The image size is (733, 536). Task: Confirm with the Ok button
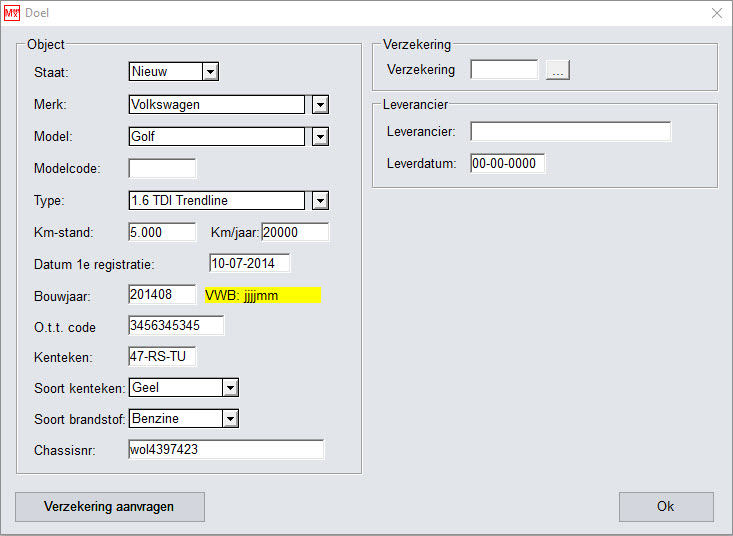tap(666, 507)
